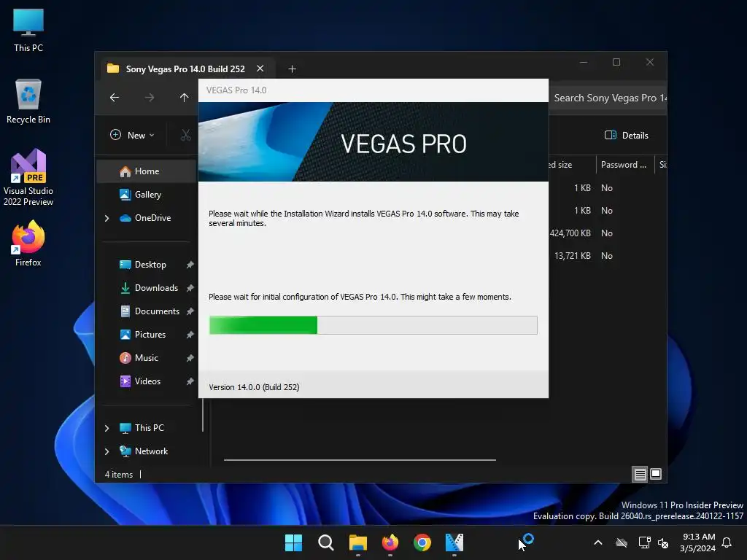
Task: Click the 424,700 KB size cell
Action: [570, 233]
